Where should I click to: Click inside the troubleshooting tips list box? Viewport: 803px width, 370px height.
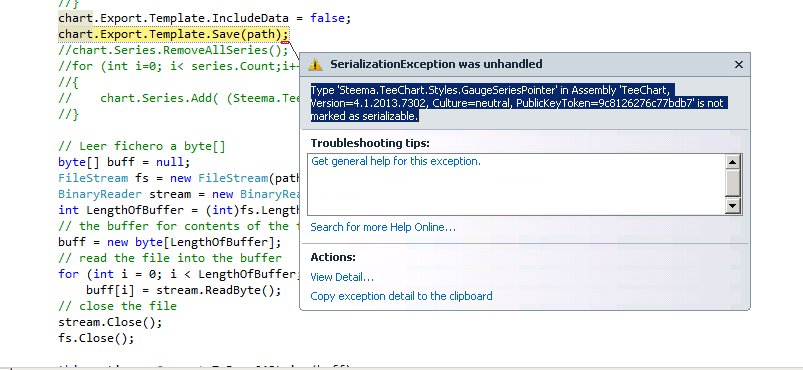pos(516,184)
